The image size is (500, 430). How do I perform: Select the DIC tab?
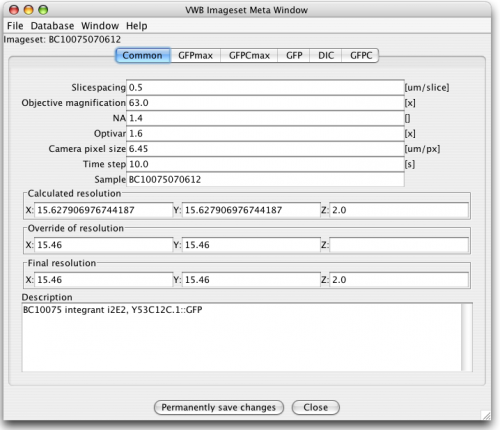(x=326, y=55)
